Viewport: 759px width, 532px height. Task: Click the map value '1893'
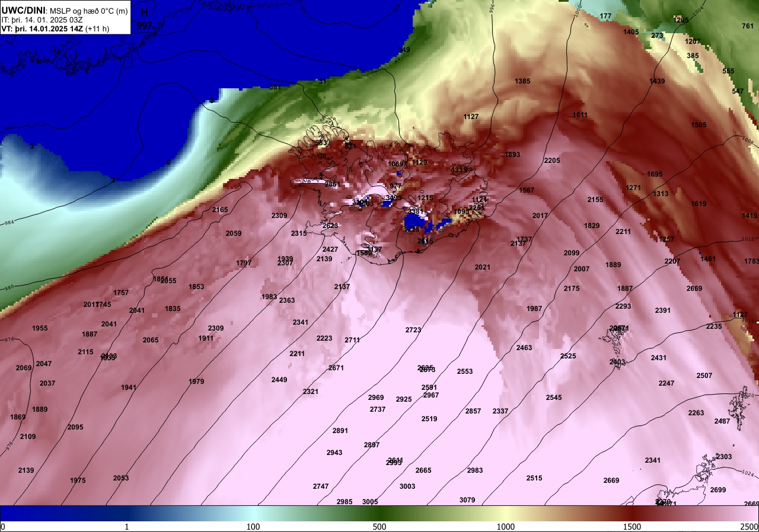pos(512,155)
